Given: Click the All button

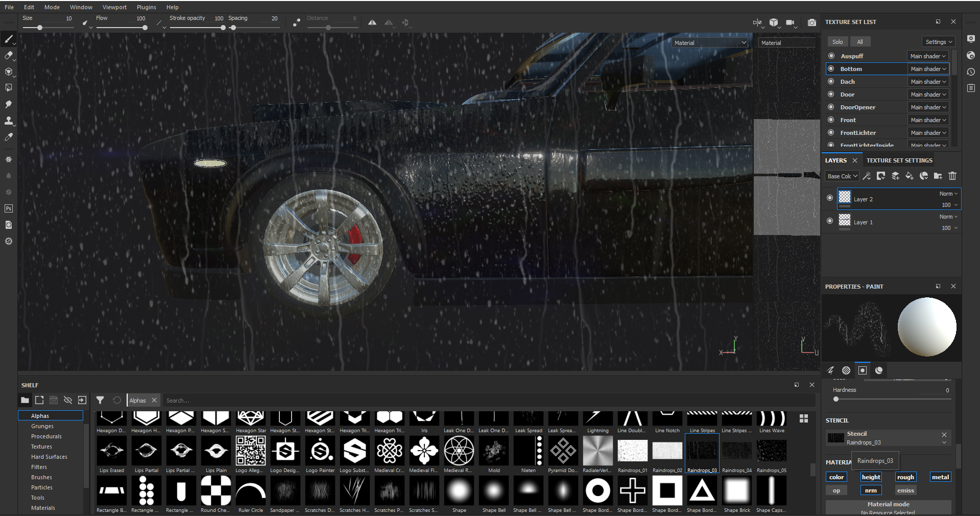Looking at the screenshot, I should point(860,42).
